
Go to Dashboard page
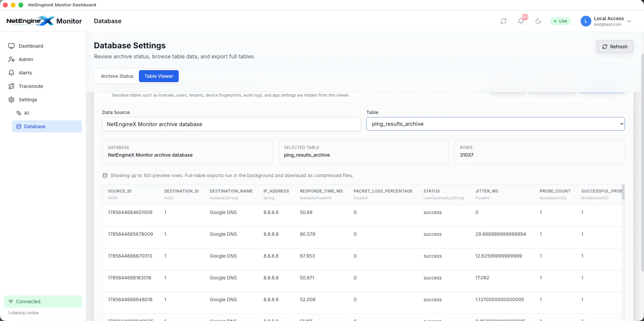[43, 46]
